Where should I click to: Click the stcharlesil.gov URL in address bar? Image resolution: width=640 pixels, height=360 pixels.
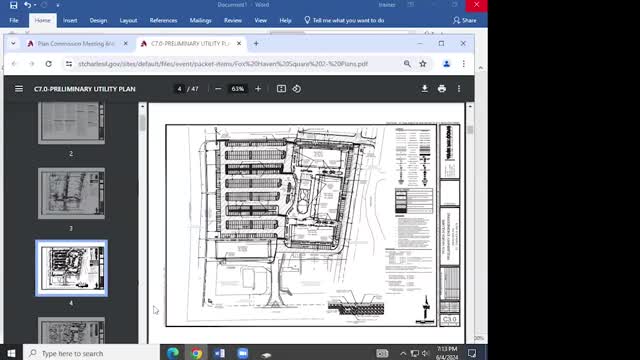[223, 64]
